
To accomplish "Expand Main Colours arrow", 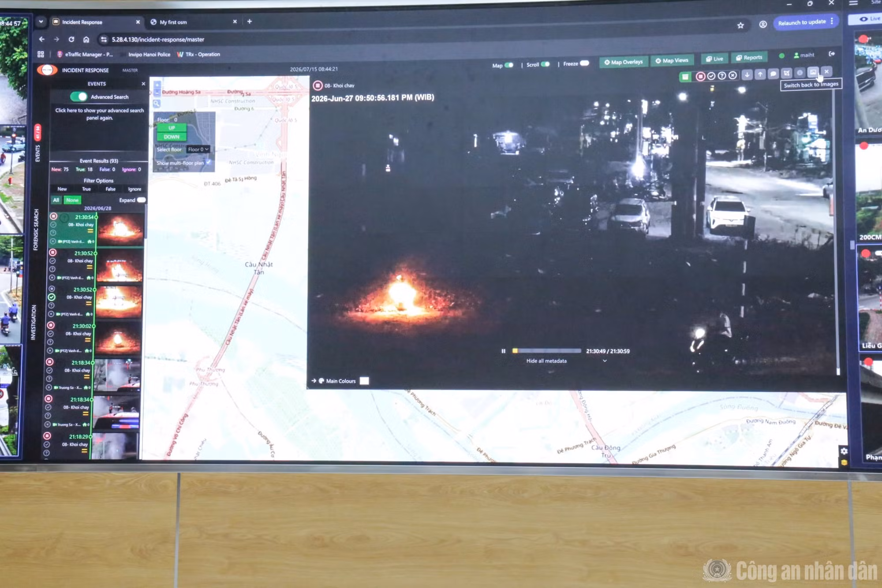I will (x=314, y=381).
